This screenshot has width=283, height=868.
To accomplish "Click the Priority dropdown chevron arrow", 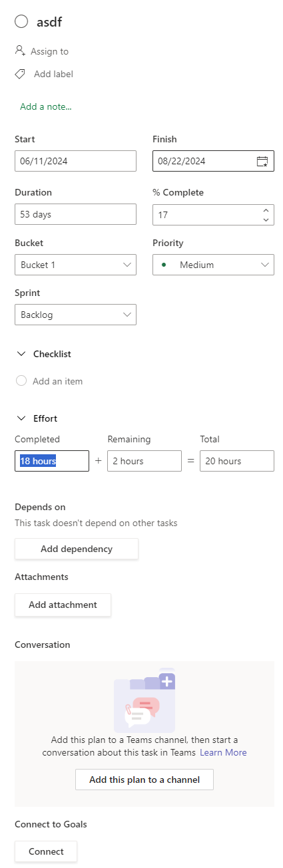I will (265, 265).
